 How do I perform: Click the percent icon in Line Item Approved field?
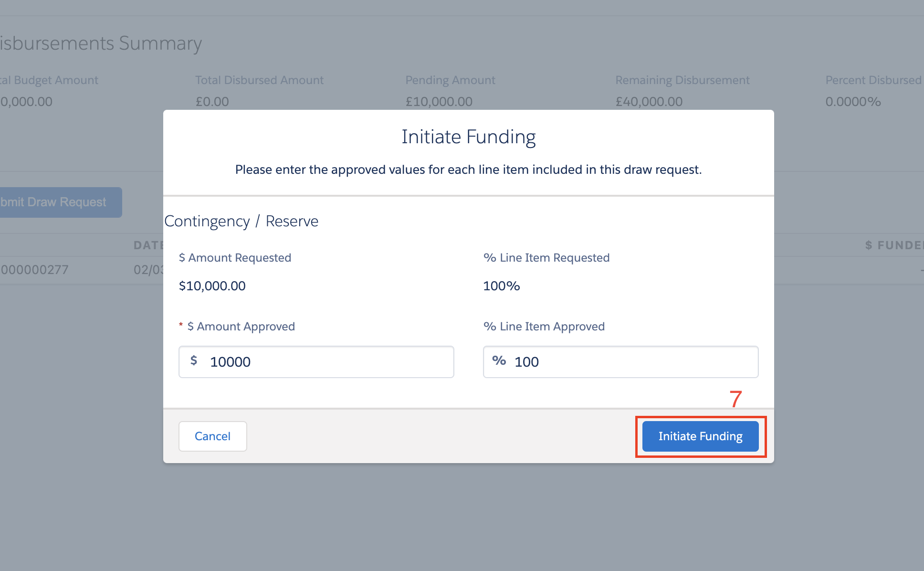pyautogui.click(x=500, y=361)
